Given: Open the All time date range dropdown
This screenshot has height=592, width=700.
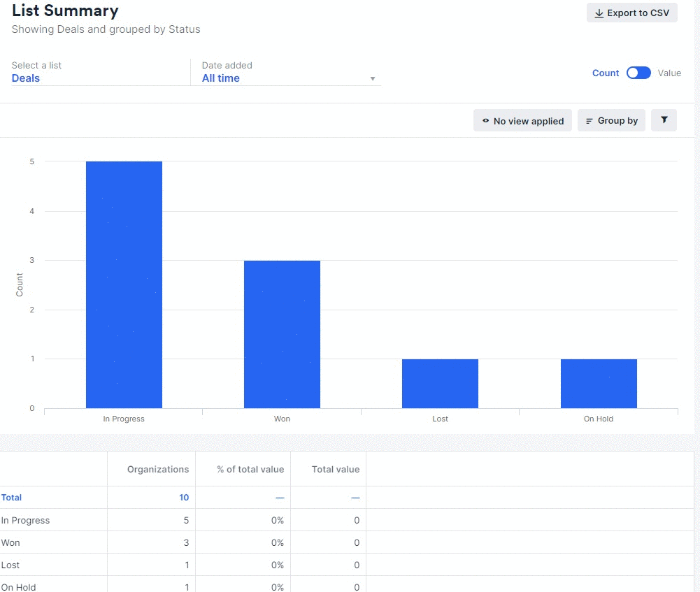Looking at the screenshot, I should click(220, 78).
